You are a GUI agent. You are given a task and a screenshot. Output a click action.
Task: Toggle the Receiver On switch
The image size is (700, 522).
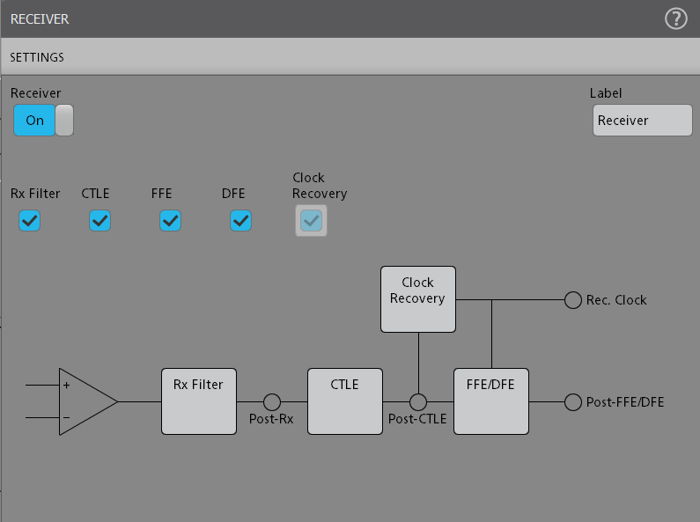coord(42,120)
